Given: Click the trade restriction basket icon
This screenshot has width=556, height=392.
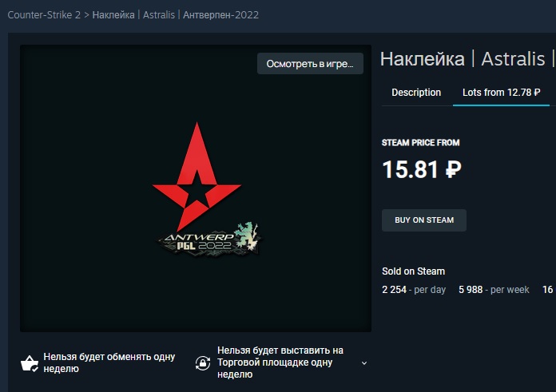Looking at the screenshot, I should coord(30,363).
